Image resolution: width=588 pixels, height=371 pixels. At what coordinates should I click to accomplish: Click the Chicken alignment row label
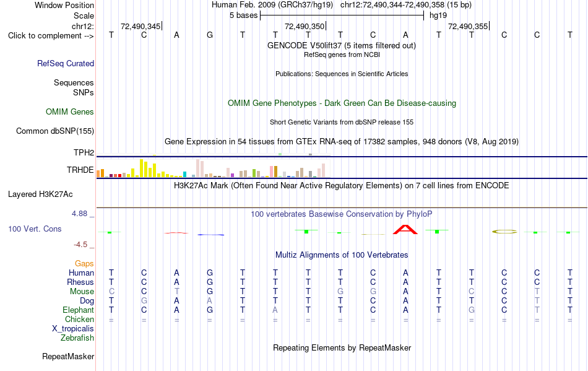(79, 319)
